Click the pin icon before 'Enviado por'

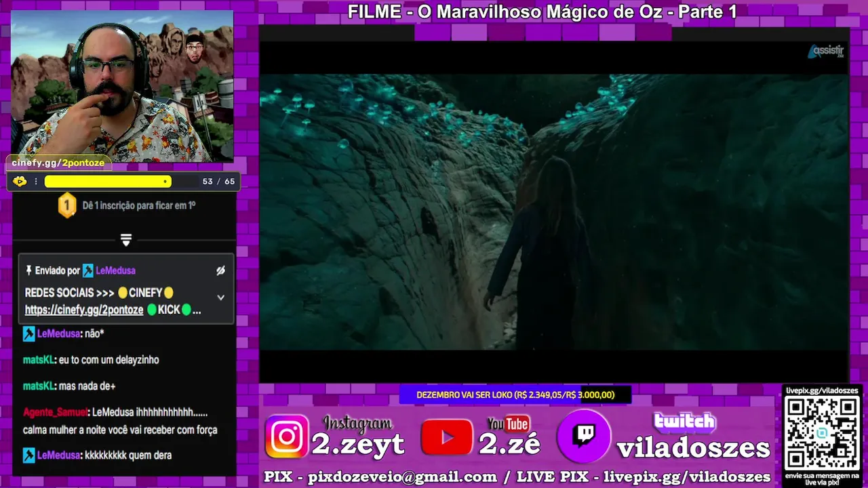pyautogui.click(x=28, y=270)
